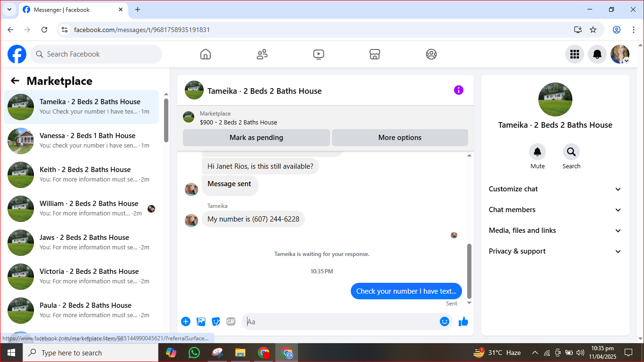Open Paula conversation
644x362 pixels.
pos(82,311)
